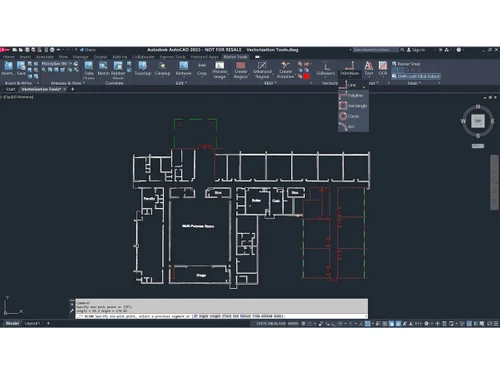Viewport: 500px width, 375px height.
Task: Click the Remove tool icon
Action: [183, 68]
